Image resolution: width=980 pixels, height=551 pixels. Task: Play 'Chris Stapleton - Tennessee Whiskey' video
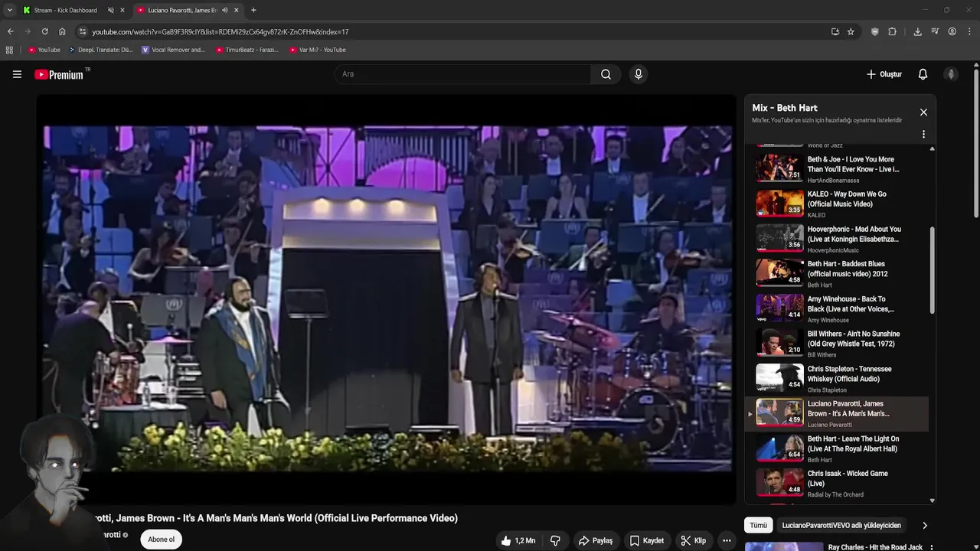point(838,378)
